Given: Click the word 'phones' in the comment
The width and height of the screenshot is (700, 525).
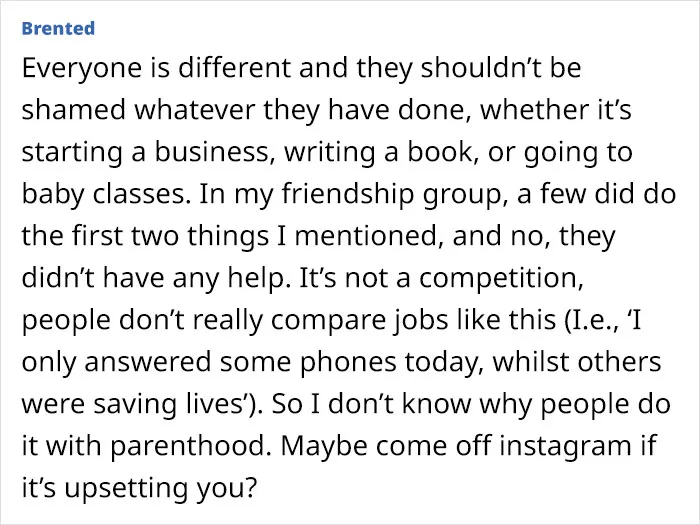Looking at the screenshot, I should point(348,362).
